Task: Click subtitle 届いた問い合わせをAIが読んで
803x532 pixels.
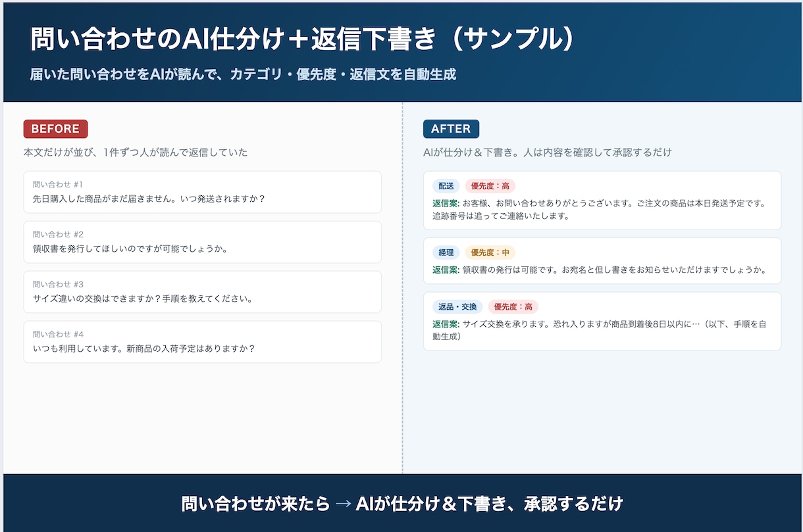Action: point(122,74)
